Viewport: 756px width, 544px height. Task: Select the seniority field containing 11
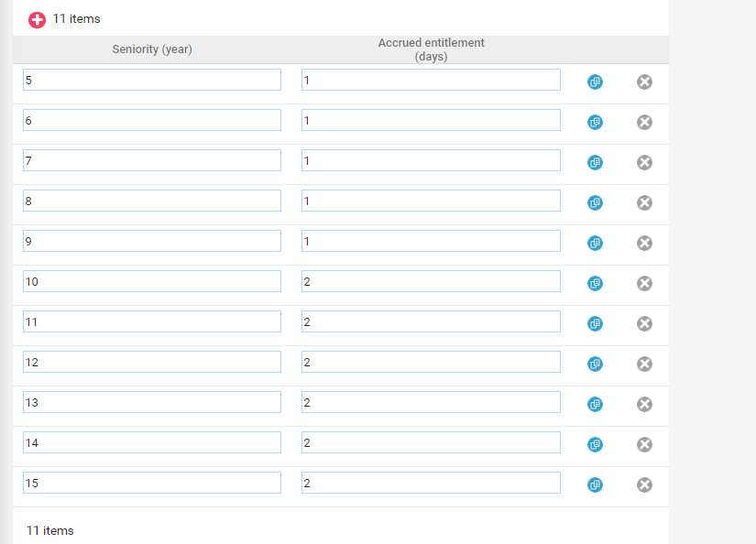tap(152, 321)
